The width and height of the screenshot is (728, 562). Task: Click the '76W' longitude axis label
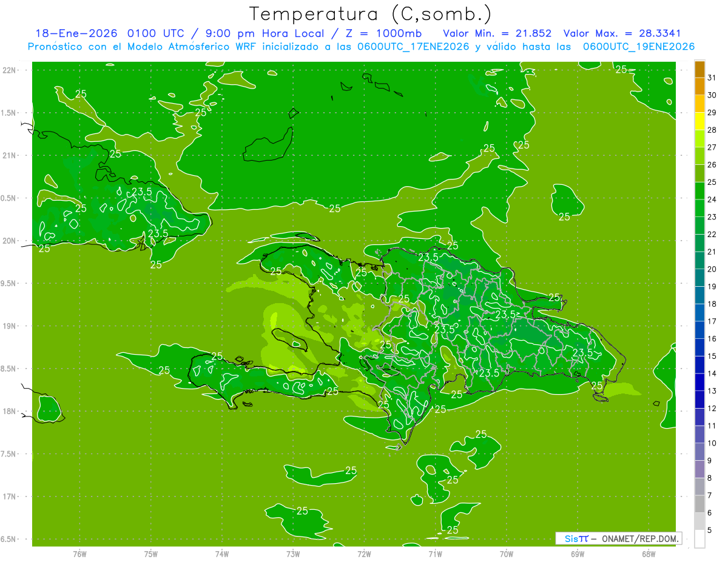(79, 554)
